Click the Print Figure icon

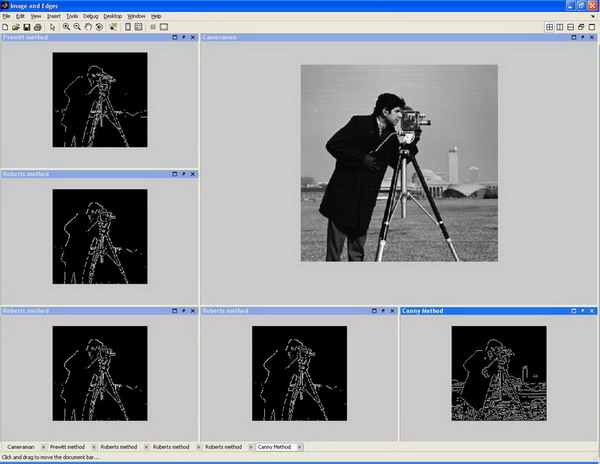click(x=38, y=27)
